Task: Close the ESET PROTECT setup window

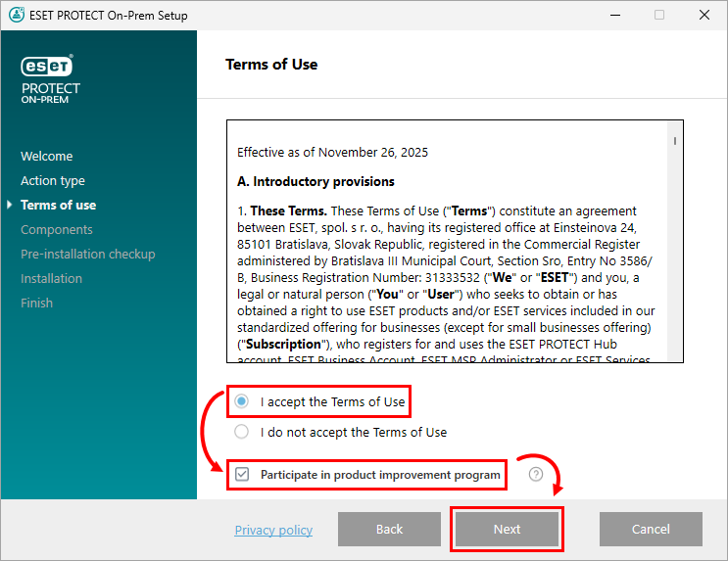Action: click(x=704, y=16)
